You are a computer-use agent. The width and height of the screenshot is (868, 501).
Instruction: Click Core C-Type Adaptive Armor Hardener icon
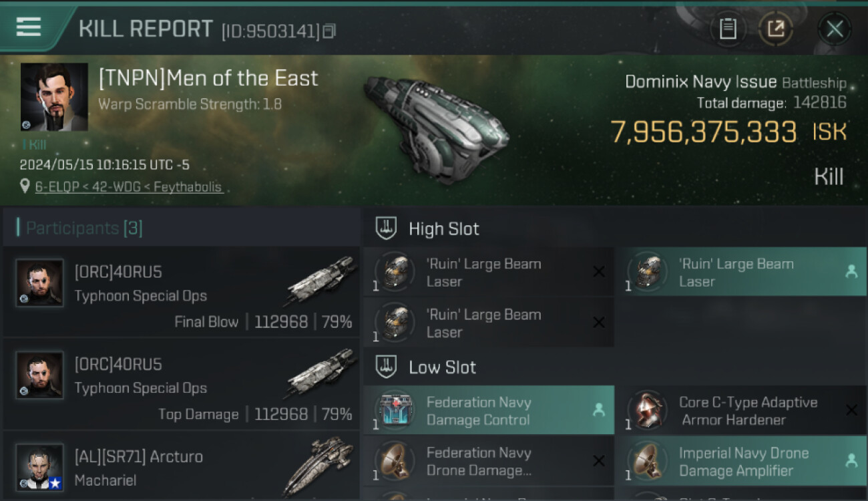click(647, 410)
